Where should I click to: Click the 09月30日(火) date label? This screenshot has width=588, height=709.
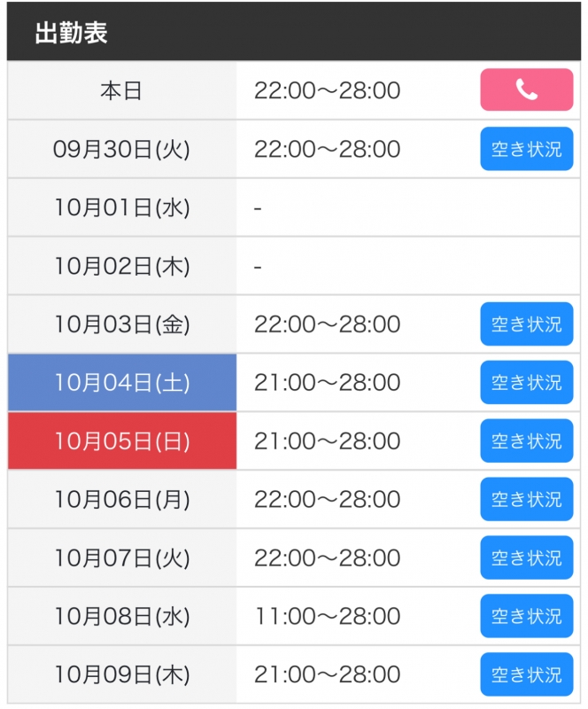coord(122,149)
